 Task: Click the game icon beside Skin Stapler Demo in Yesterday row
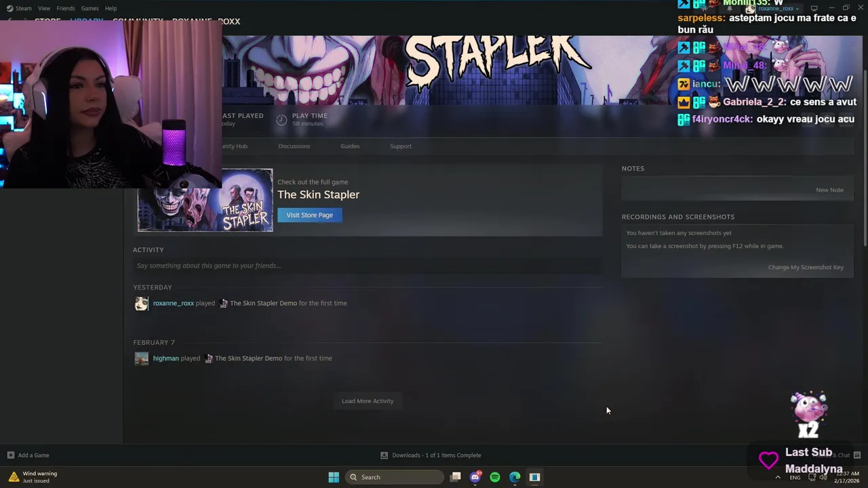223,304
